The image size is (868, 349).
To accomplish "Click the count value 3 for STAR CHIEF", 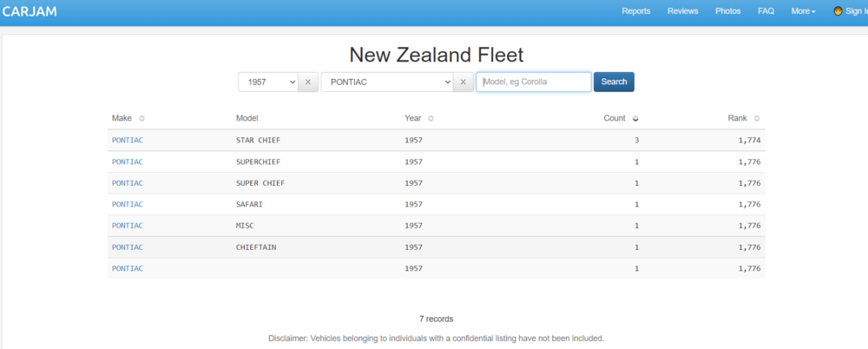I will click(x=636, y=140).
